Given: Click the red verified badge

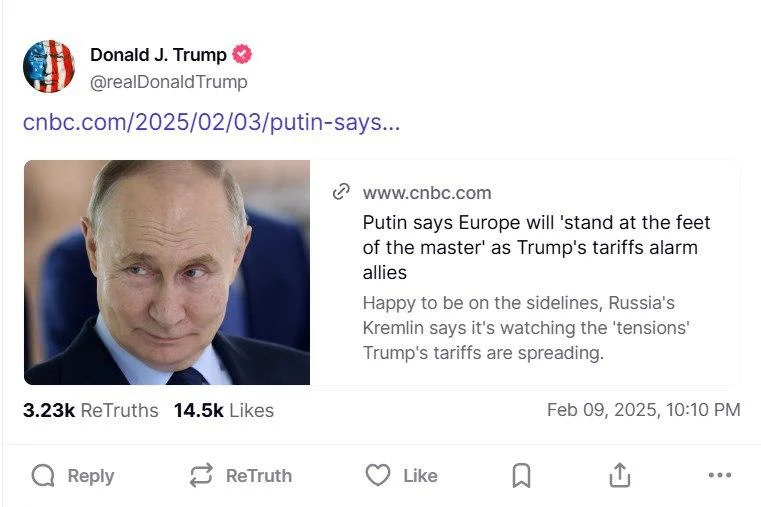Looking at the screenshot, I should coord(242,55).
